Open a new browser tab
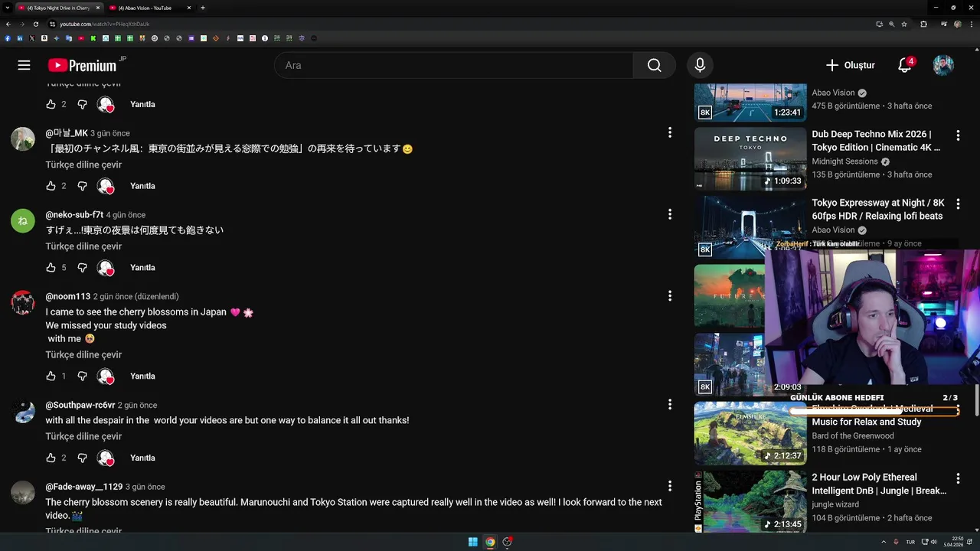Viewport: 980px width, 551px height. coord(203,8)
